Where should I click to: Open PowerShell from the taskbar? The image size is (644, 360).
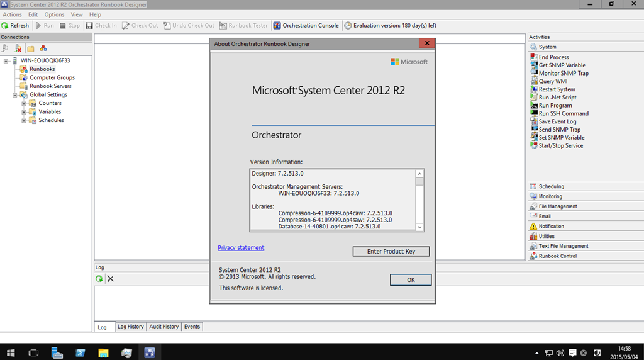(80, 352)
